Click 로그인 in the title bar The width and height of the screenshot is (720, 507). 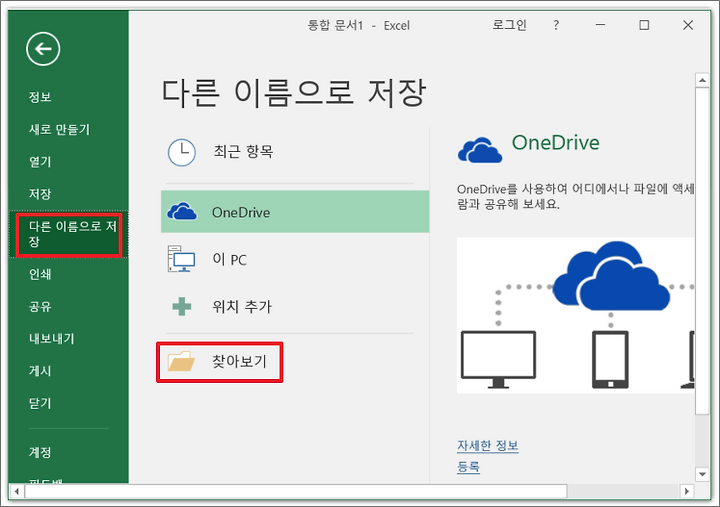[x=509, y=25]
